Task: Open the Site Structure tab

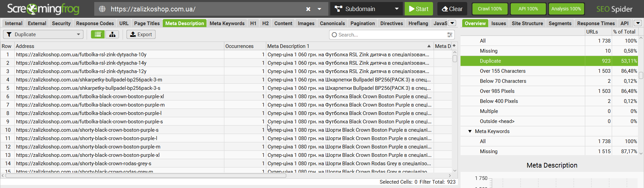Action: click(527, 23)
